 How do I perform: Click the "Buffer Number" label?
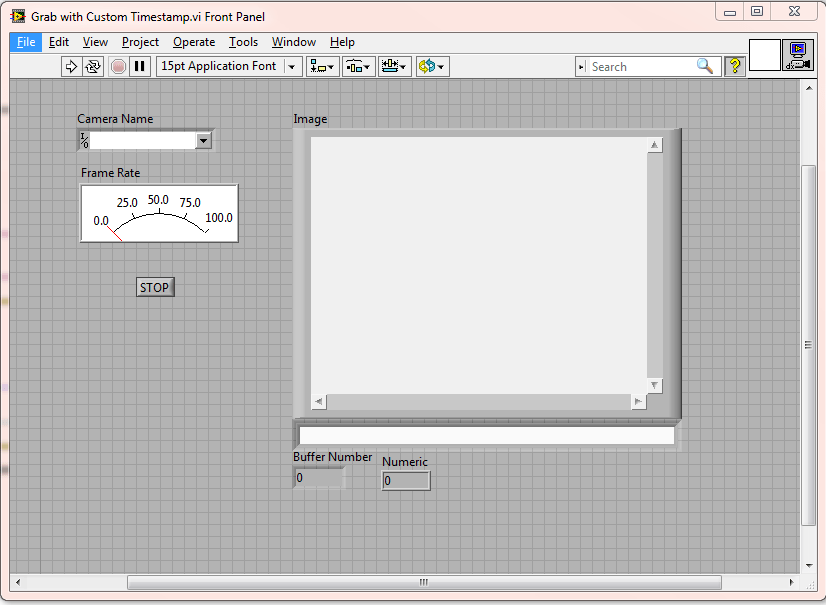332,457
